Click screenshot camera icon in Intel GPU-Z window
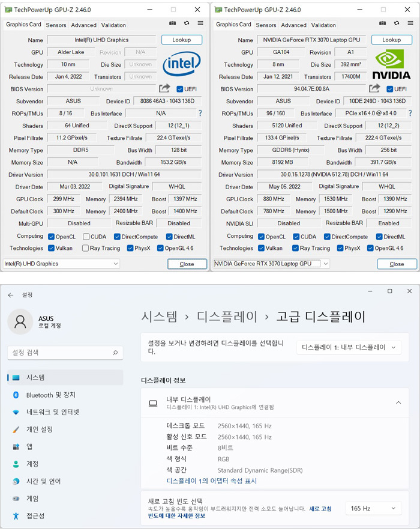This screenshot has height=531, width=420. 172,23
